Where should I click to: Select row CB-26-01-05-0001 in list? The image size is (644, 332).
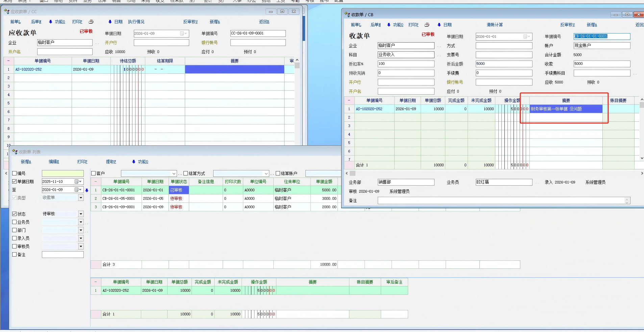[x=119, y=198]
